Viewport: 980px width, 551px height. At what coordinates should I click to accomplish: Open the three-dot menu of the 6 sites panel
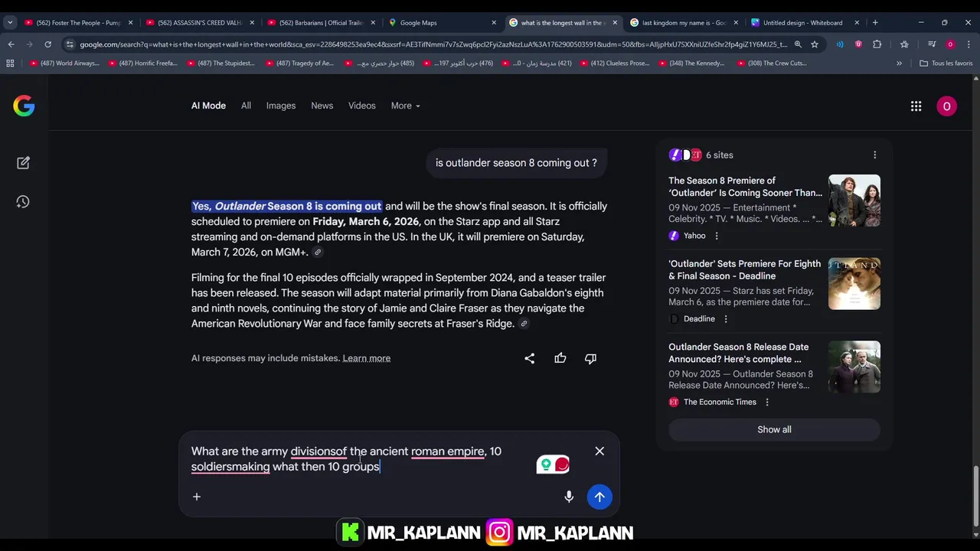(x=874, y=155)
